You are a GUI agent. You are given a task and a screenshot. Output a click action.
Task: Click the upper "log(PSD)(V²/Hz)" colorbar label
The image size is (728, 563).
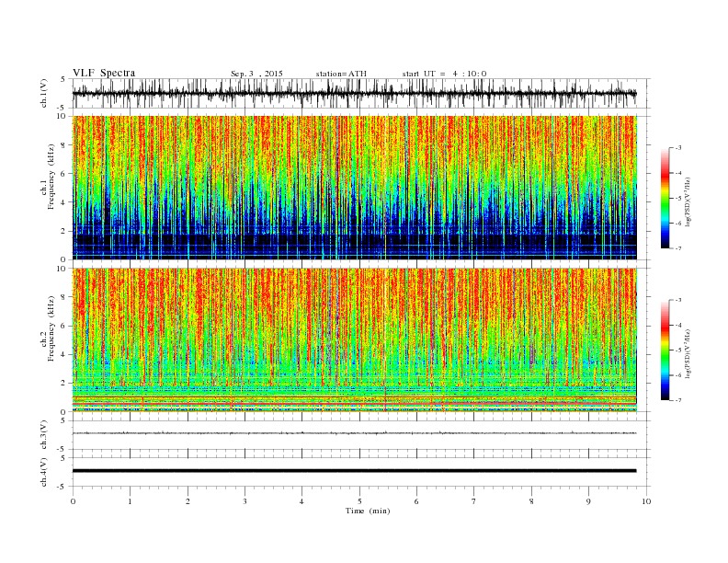pos(688,201)
